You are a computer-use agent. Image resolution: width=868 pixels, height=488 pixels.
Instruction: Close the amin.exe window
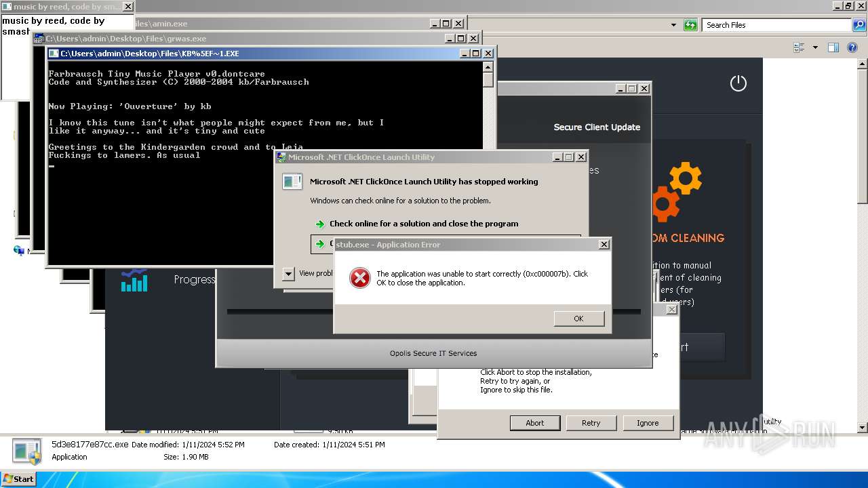(458, 24)
